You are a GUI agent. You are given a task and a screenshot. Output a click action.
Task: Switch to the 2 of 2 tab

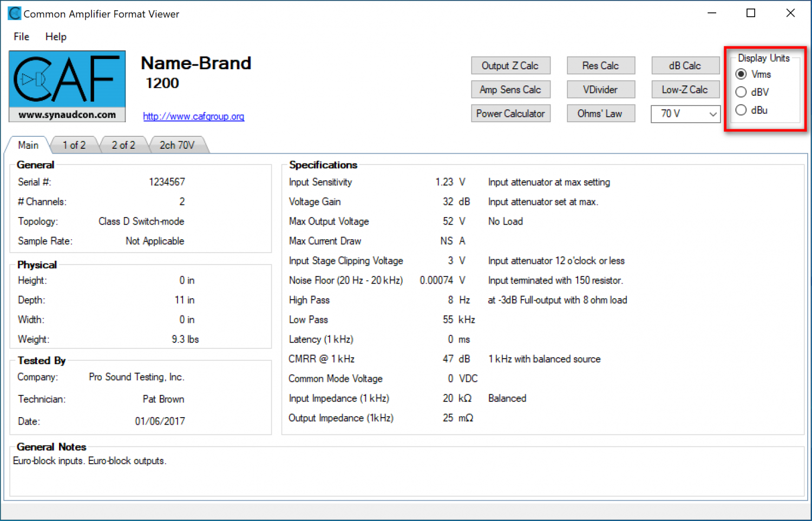[x=123, y=145]
